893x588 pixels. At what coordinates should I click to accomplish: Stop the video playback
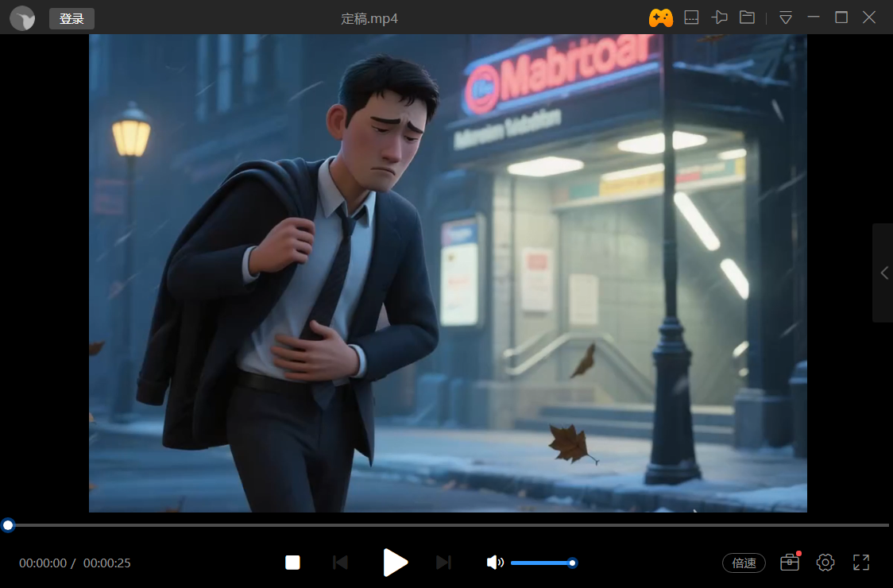pos(292,563)
